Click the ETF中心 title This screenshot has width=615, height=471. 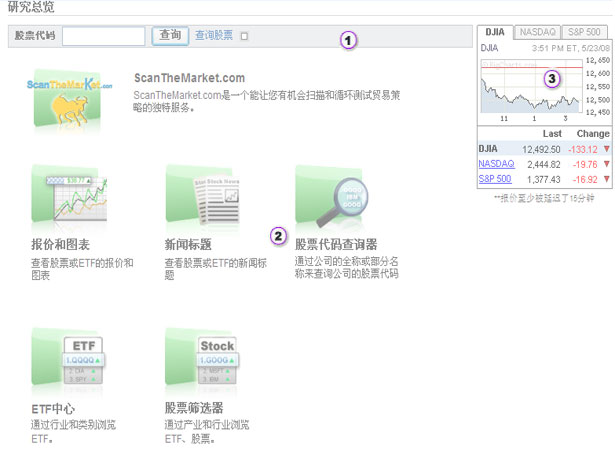pyautogui.click(x=53, y=409)
